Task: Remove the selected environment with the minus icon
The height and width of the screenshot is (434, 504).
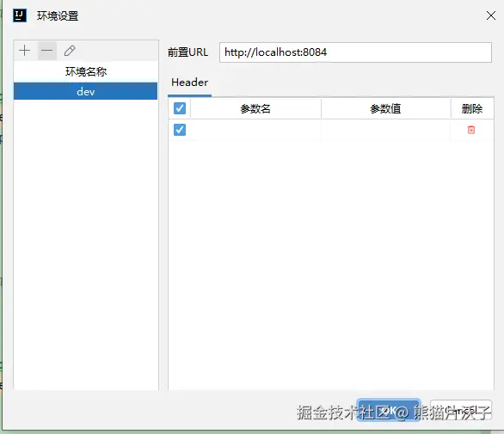Action: tap(47, 51)
